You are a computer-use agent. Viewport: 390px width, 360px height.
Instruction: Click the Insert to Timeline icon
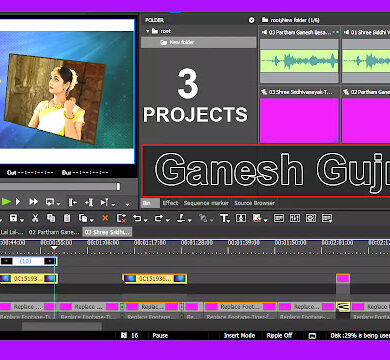point(72,202)
